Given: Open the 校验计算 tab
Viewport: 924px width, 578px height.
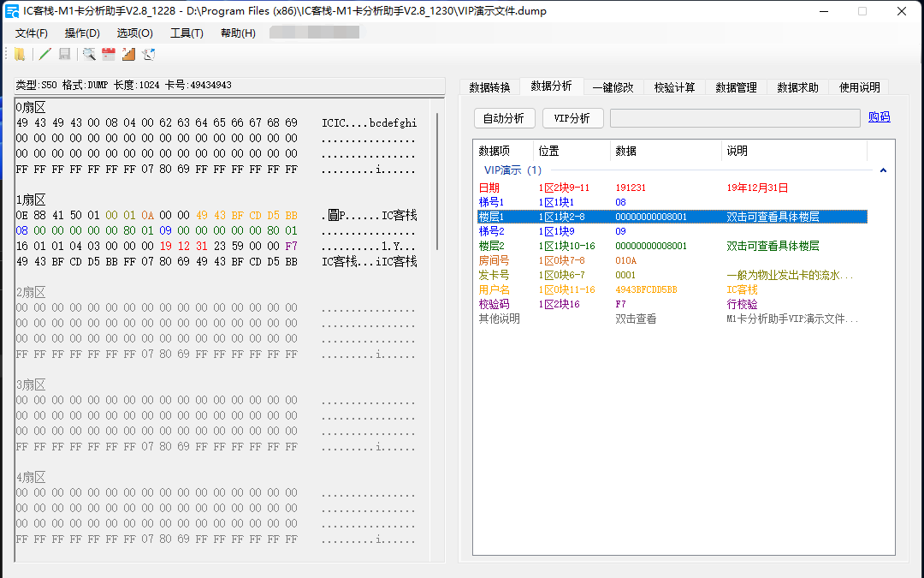Looking at the screenshot, I should (x=675, y=87).
